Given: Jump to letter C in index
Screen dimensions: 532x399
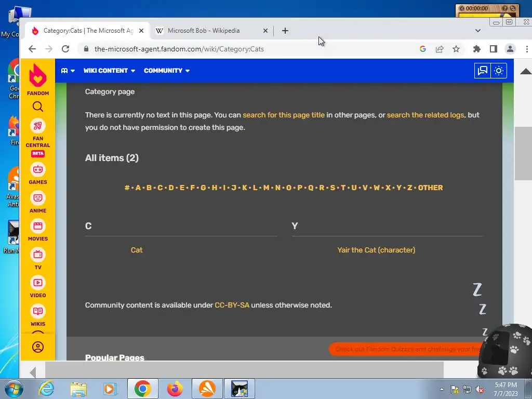Looking at the screenshot, I should click(x=160, y=188).
